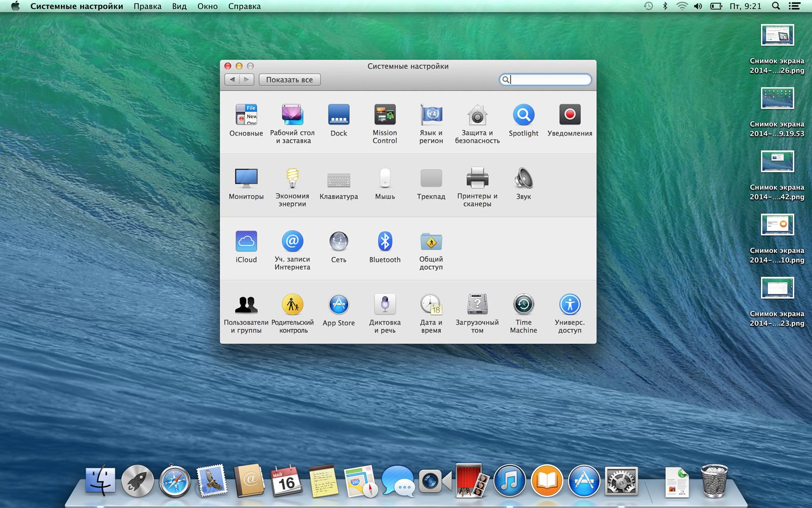The height and width of the screenshot is (508, 812).
Task: Open Calendar showing 16 in Dock
Action: (x=286, y=481)
